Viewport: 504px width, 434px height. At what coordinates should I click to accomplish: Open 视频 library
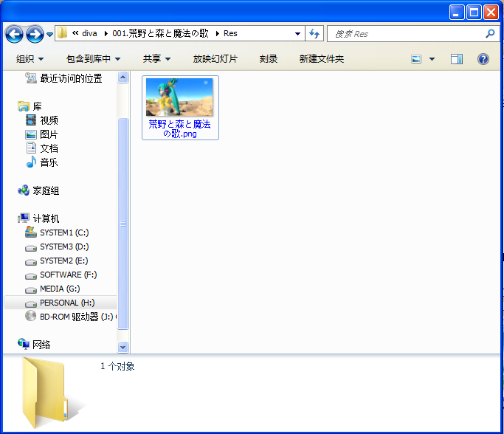click(49, 120)
